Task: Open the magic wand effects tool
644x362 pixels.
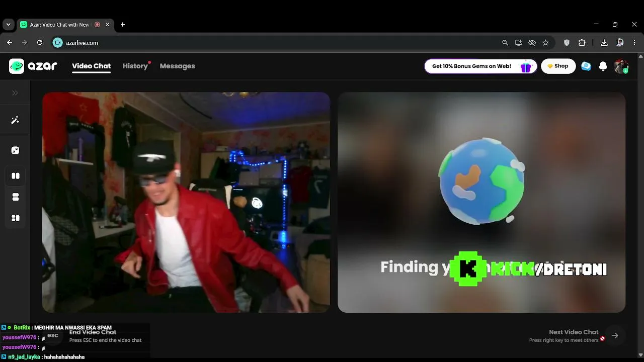Action: [15, 120]
